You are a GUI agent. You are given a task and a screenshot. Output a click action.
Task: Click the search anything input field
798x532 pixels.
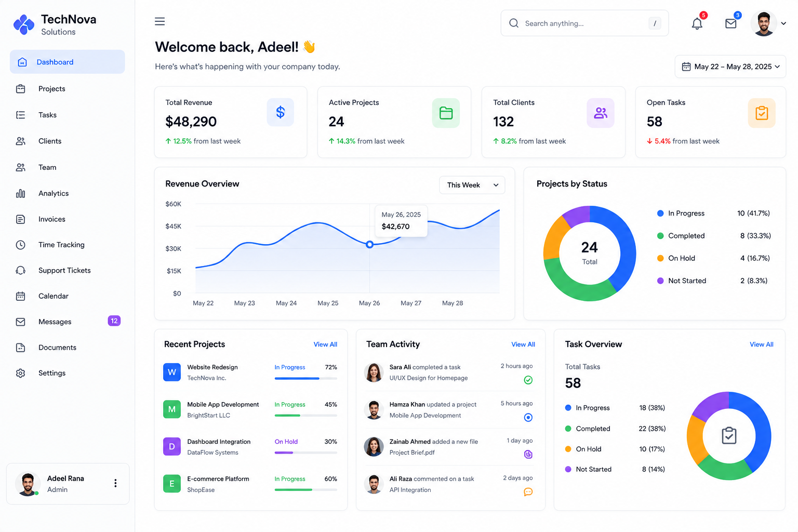pos(585,23)
